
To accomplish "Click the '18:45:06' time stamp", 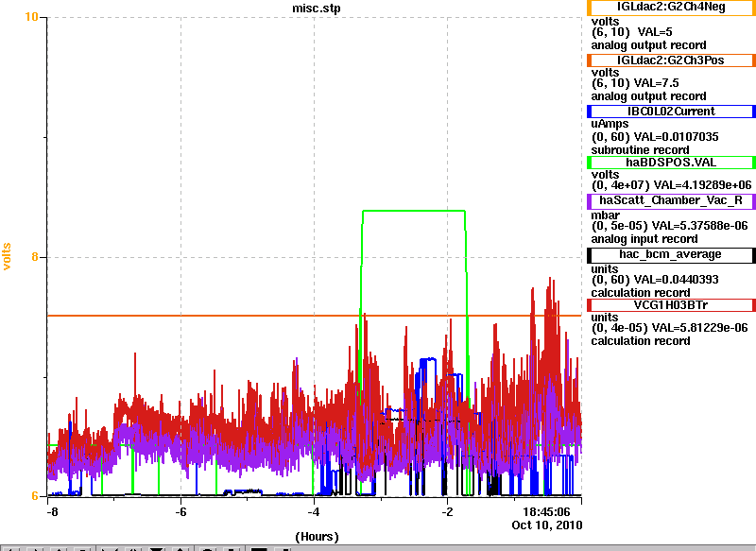I will tap(546, 512).
